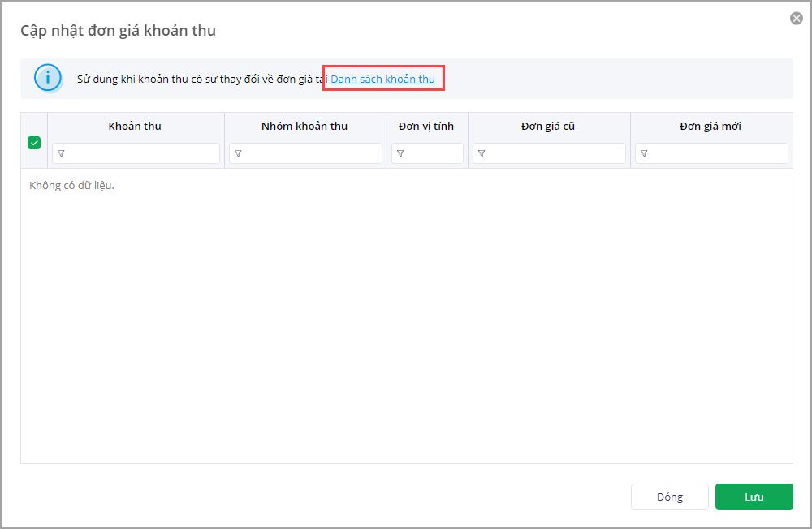Click the Nhóm khoản thu filter text box
Image resolution: width=812 pixels, height=529 pixels.
click(312, 153)
